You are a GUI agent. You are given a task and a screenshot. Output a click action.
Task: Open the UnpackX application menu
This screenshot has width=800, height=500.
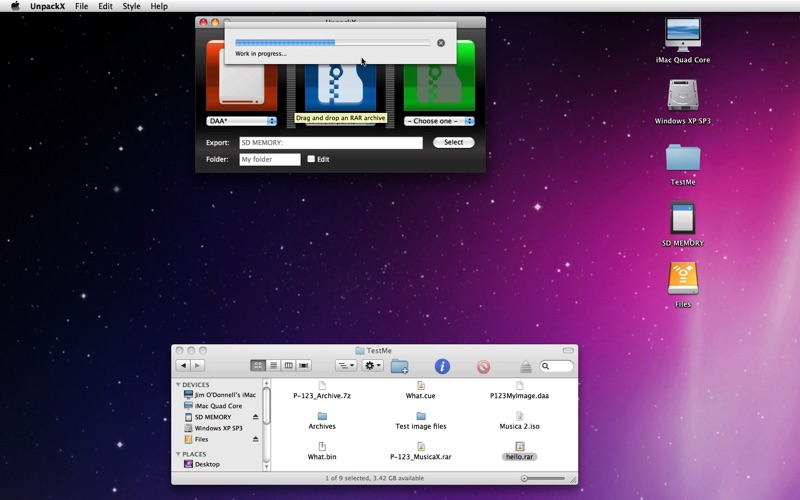47,6
